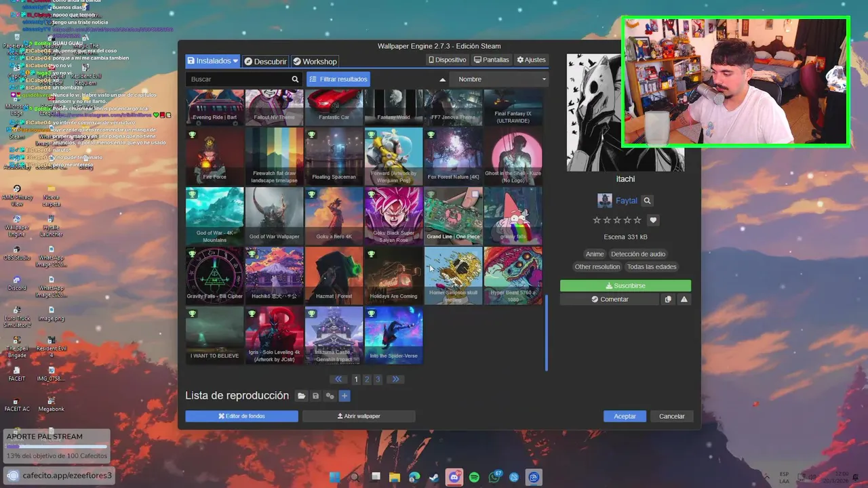The width and height of the screenshot is (868, 488).
Task: Click the Filtrar resultados button
Action: point(338,79)
